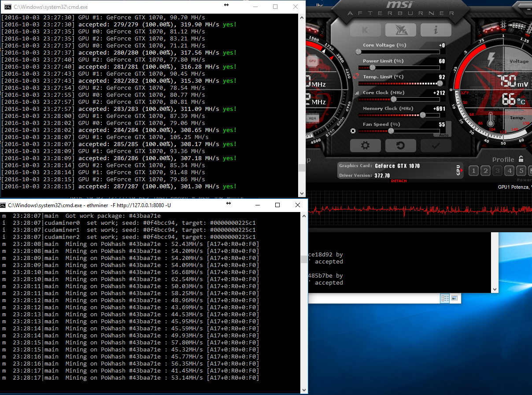Toggle the red link icon beside Temp. Limit

[x=355, y=77]
